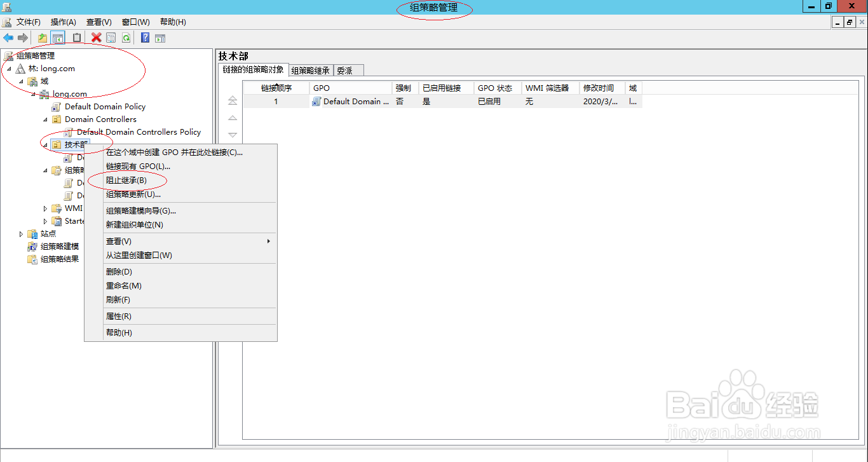Open the 窗口(W) menu

[135, 22]
